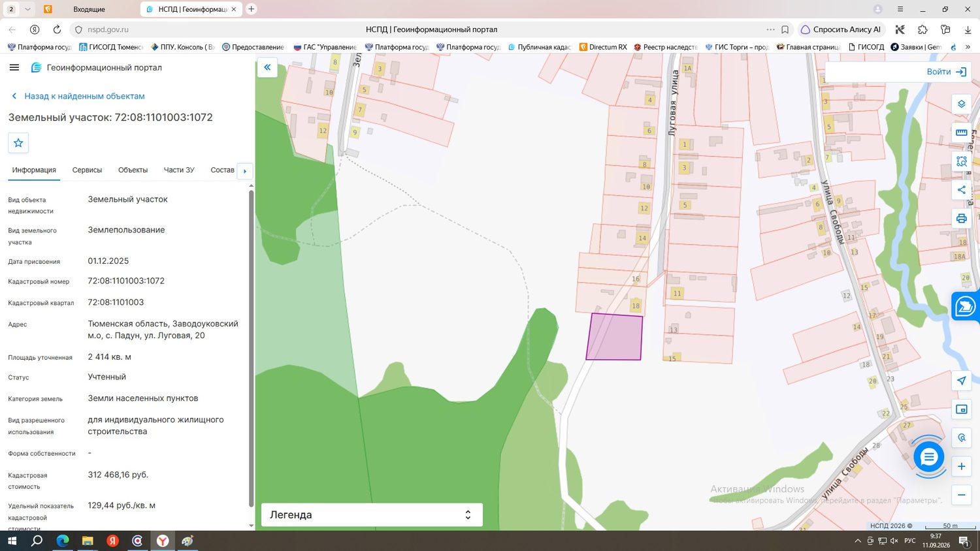Open a new browser tab
The width and height of the screenshot is (980, 551).
click(251, 9)
